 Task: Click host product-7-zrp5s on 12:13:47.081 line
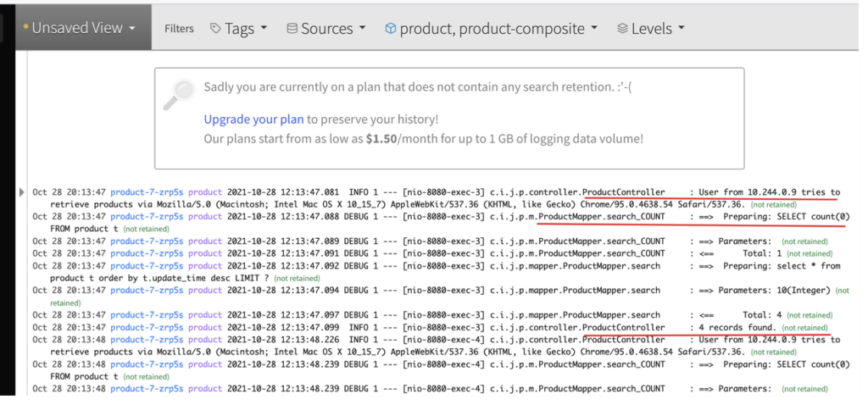point(147,192)
